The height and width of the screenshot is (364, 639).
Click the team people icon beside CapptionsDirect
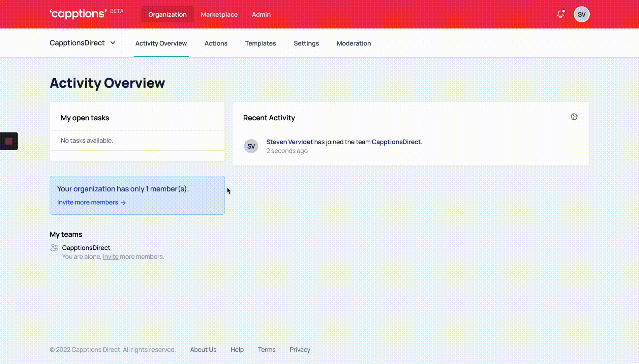[x=54, y=248]
